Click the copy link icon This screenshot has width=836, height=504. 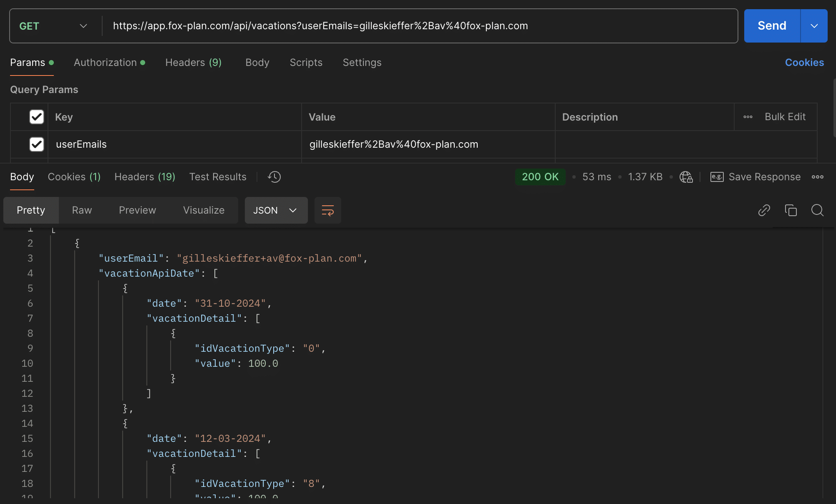(x=764, y=210)
